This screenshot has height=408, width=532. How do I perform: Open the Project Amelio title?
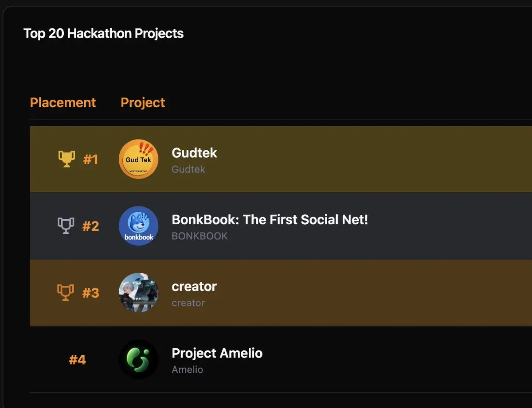click(x=217, y=353)
